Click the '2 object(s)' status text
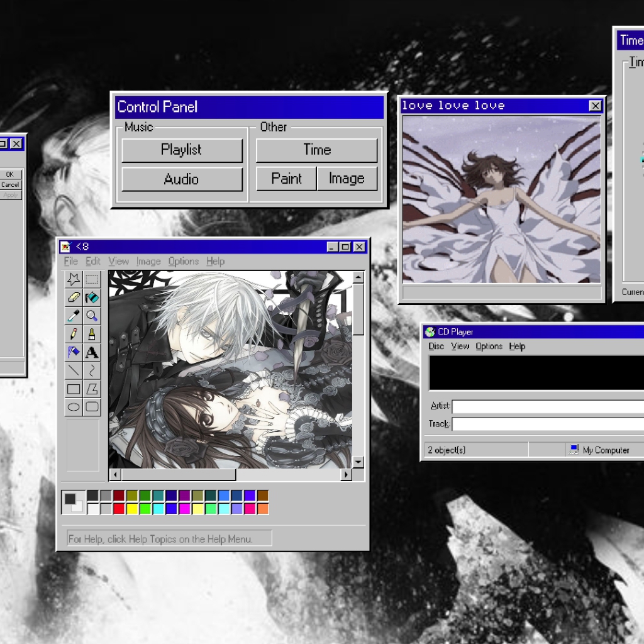644x644 pixels. [x=447, y=450]
